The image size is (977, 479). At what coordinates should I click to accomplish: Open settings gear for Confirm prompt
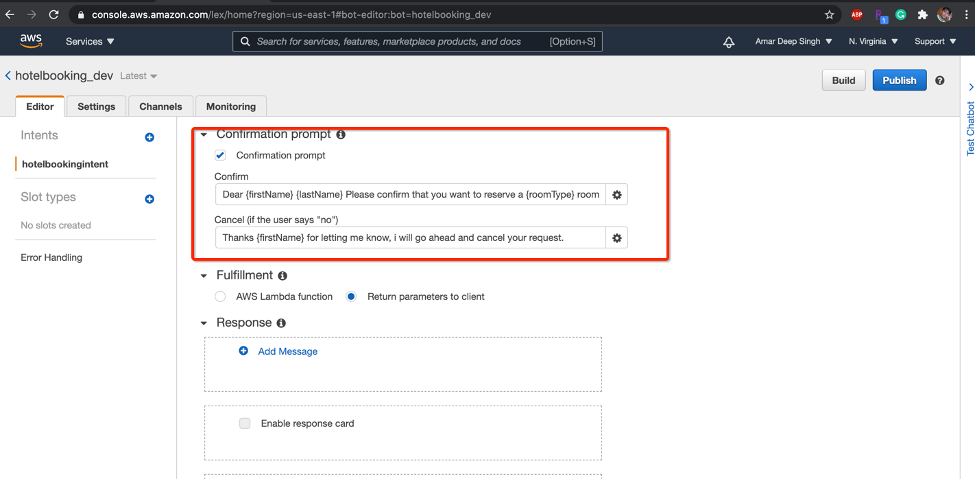tap(617, 195)
